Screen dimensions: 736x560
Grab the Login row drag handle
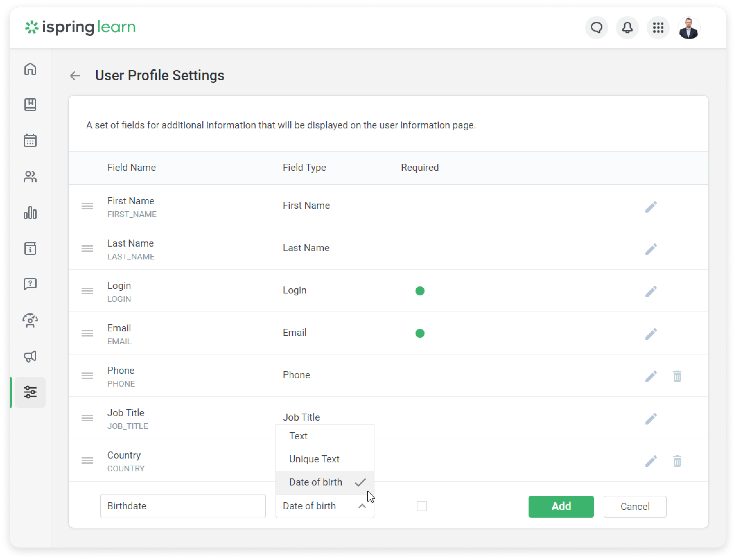click(x=87, y=291)
